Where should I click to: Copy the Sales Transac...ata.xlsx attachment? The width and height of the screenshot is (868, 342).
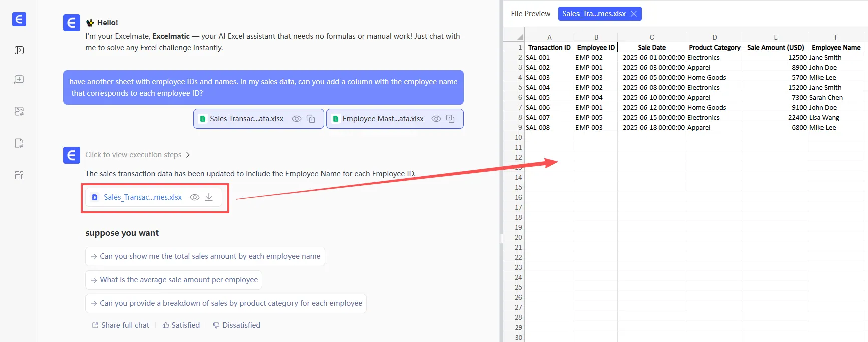311,119
